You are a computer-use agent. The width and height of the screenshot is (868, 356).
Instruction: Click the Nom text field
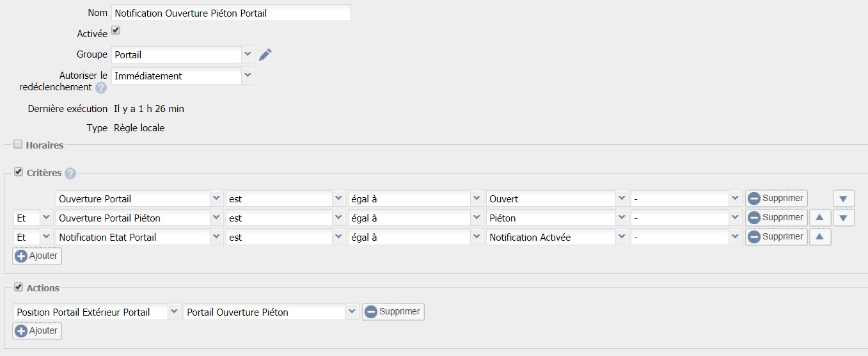(231, 13)
